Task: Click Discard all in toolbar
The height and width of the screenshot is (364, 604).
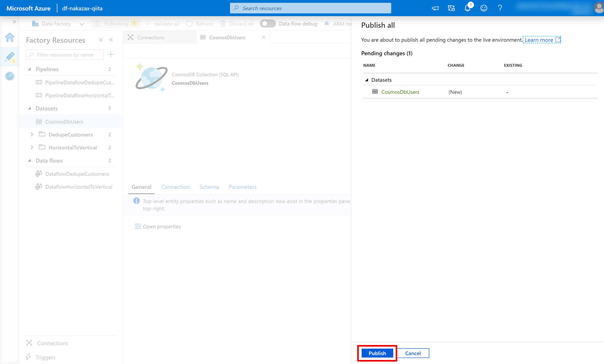Action: [x=236, y=24]
